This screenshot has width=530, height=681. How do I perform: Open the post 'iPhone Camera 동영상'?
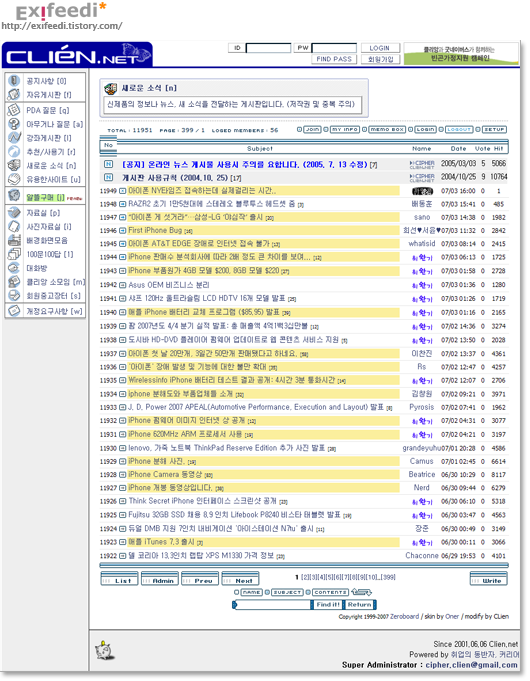tap(165, 475)
